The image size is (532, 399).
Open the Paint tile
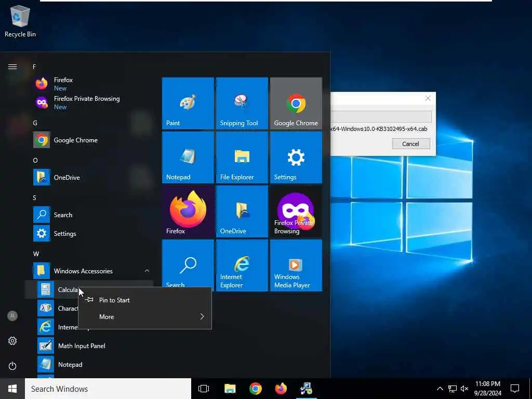click(x=188, y=103)
